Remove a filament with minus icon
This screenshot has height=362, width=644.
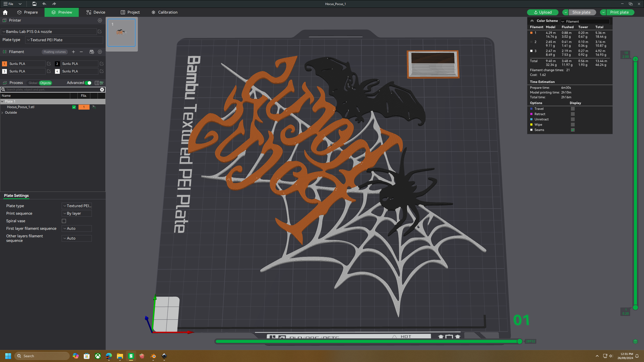[x=81, y=52]
